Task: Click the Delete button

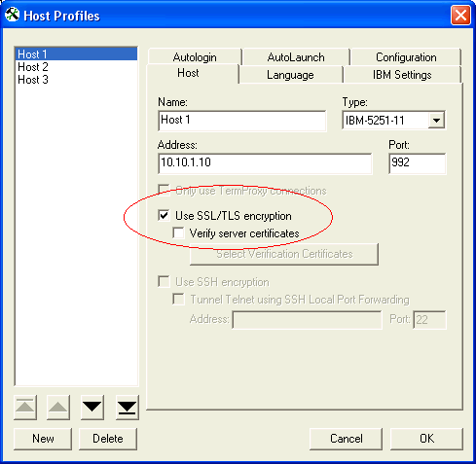Action: point(108,439)
